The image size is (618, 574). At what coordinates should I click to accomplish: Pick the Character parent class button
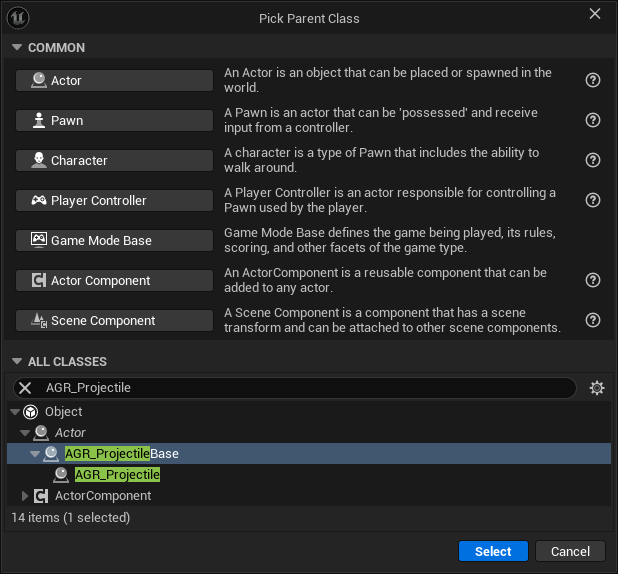[x=114, y=160]
